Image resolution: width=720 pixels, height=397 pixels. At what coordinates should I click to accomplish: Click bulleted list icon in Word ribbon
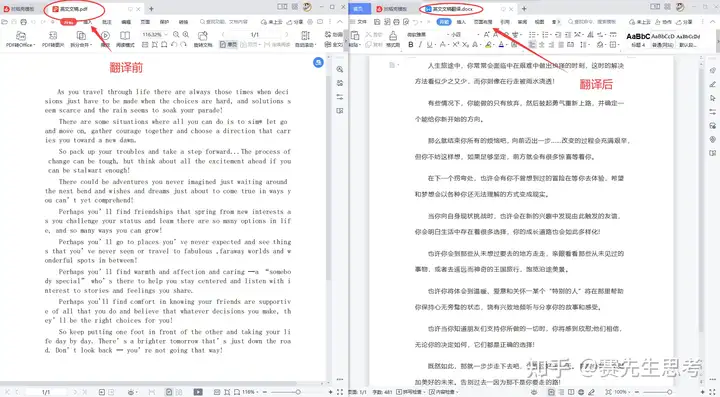click(x=533, y=34)
